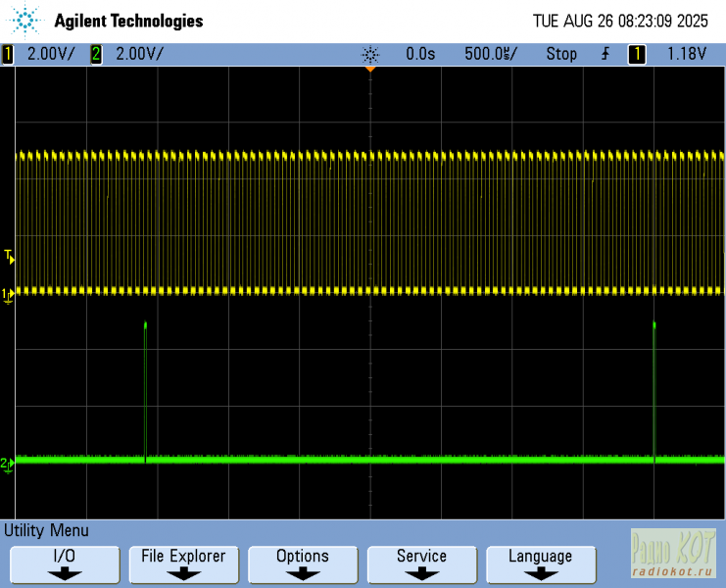Expand the Options softkey menu
The height and width of the screenshot is (588, 726).
coord(303,564)
